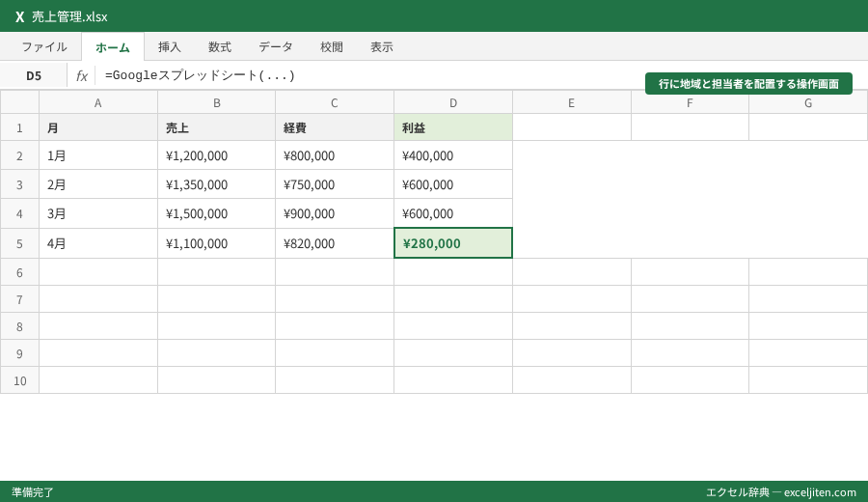Screen dimensions: 868x502
Task: Click the fx insert function icon
Action: point(81,76)
